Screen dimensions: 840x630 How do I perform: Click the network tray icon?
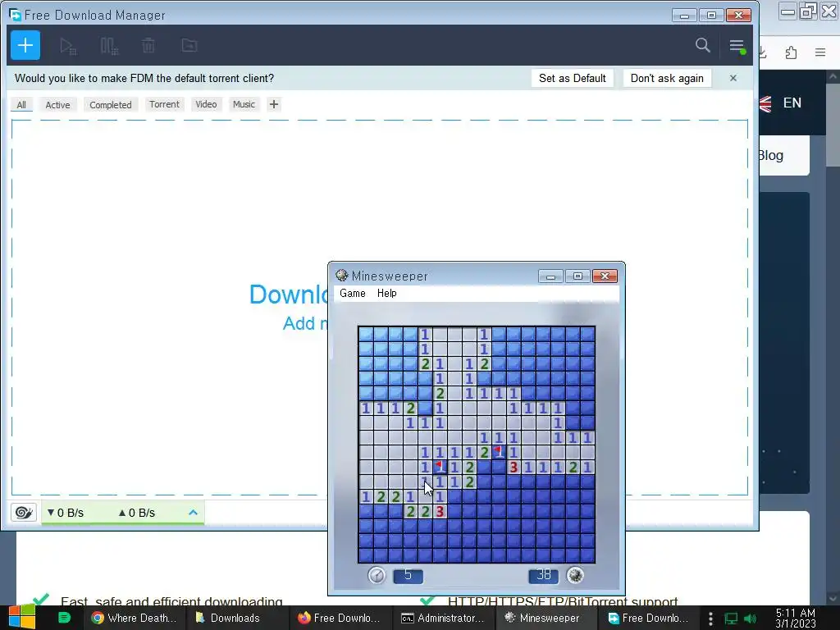point(731,619)
